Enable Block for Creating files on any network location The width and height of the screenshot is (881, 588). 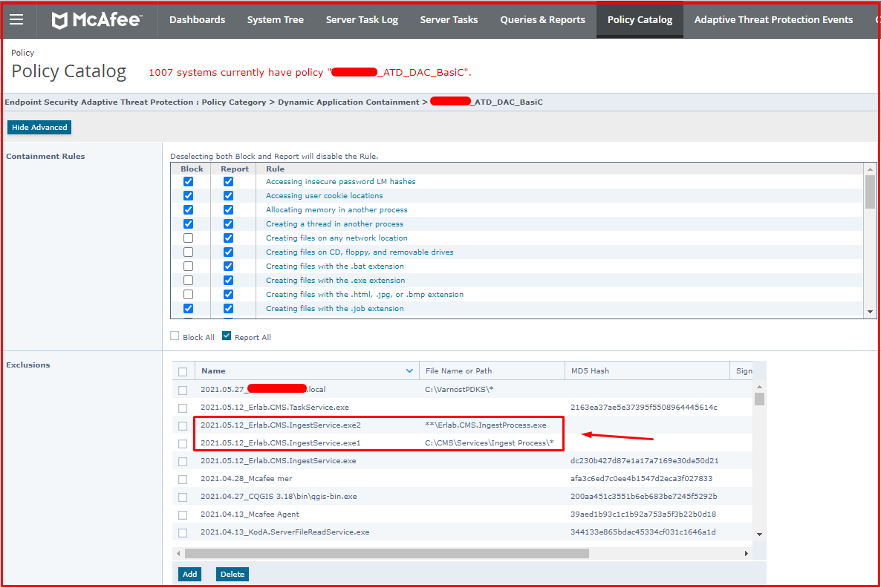[188, 238]
